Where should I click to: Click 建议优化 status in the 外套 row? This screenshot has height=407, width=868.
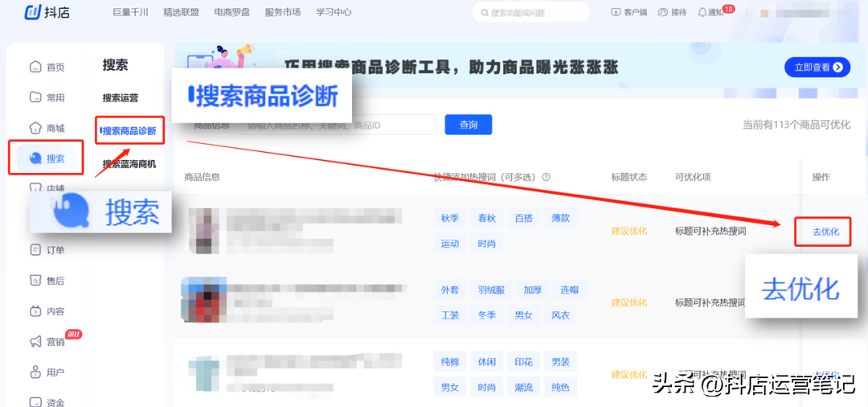click(x=628, y=303)
